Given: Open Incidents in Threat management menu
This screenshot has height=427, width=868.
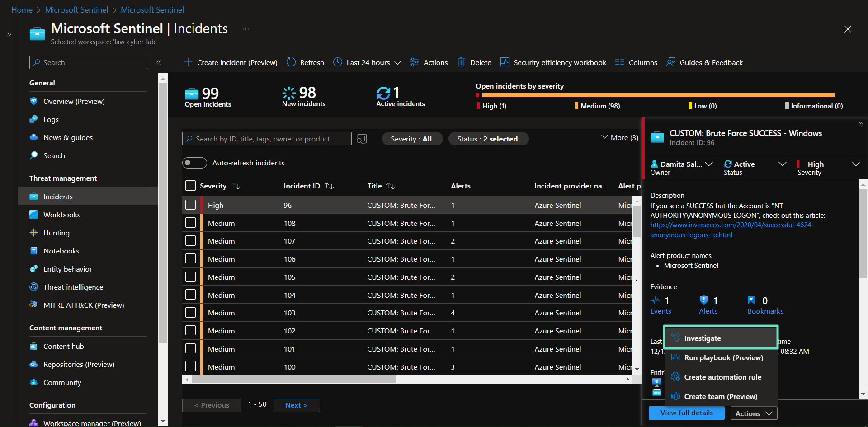Looking at the screenshot, I should pos(88,197).
